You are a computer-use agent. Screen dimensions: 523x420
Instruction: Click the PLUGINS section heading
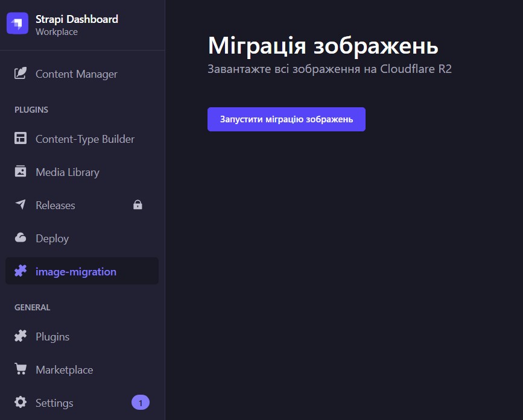coord(31,110)
